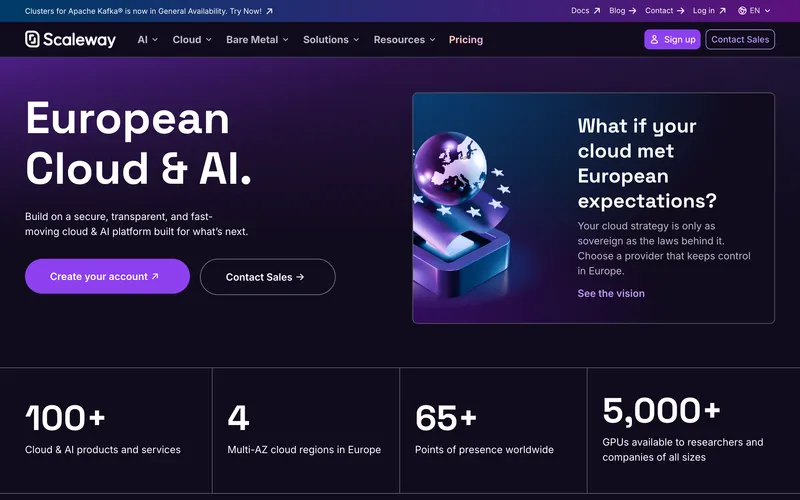Open the Log in link
Image resolution: width=800 pixels, height=500 pixels.
(709, 11)
